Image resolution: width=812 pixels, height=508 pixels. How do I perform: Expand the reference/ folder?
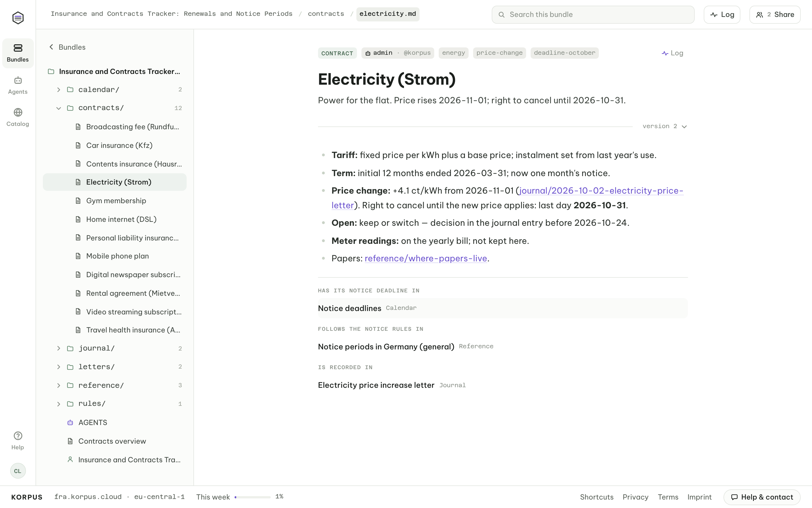pyautogui.click(x=58, y=385)
